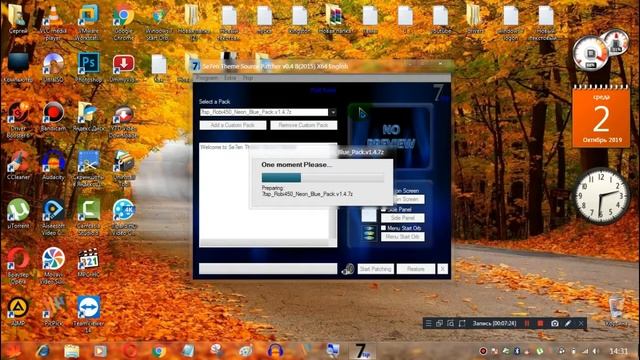The width and height of the screenshot is (640, 360).
Task: Open the µTorrent desktop shortcut
Action: pyautogui.click(x=18, y=213)
